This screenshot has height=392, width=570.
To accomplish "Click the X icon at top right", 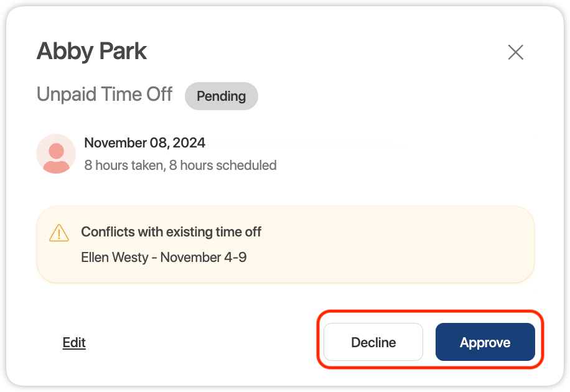I will pyautogui.click(x=515, y=52).
